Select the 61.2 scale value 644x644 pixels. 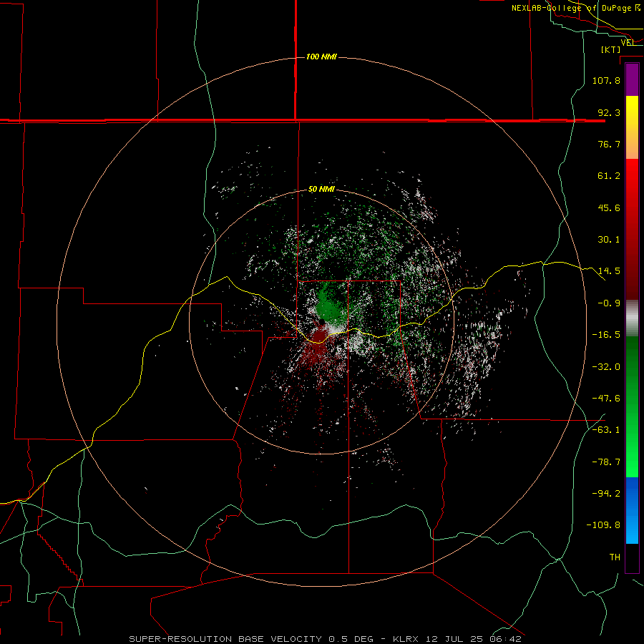[609, 176]
